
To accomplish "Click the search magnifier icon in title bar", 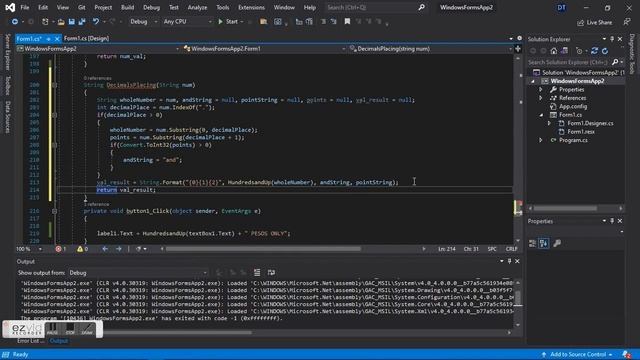I will coord(421,7).
